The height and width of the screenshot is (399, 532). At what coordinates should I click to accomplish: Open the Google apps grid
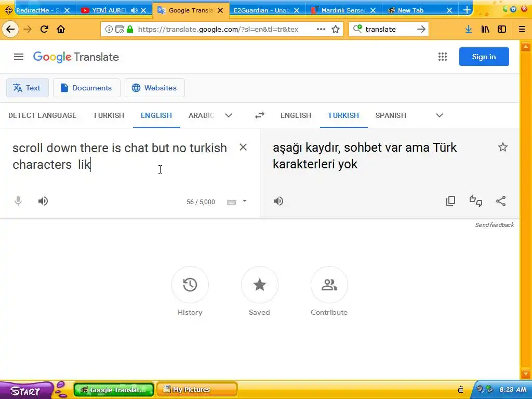coord(443,57)
